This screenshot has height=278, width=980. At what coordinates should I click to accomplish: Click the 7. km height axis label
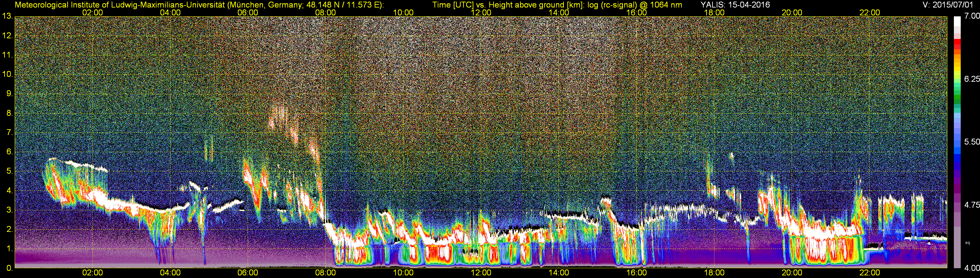click(x=9, y=132)
